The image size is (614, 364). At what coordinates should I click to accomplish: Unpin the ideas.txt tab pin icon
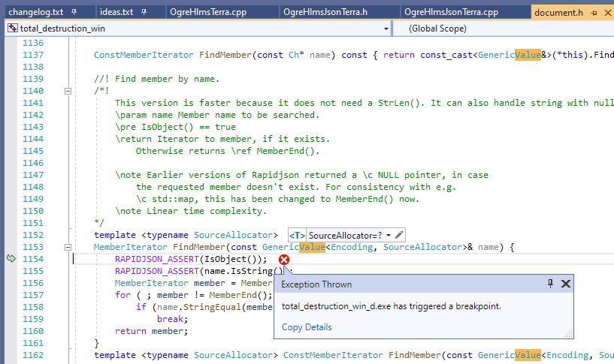144,12
